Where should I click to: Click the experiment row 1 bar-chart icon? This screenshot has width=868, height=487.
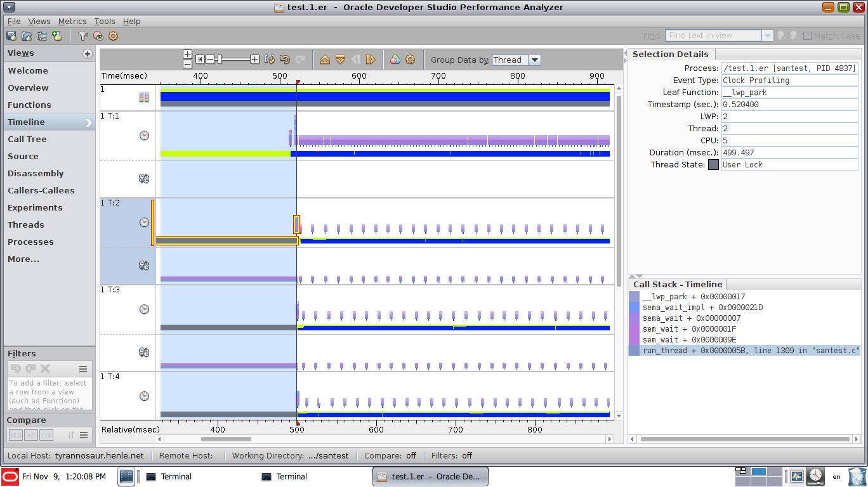point(144,97)
